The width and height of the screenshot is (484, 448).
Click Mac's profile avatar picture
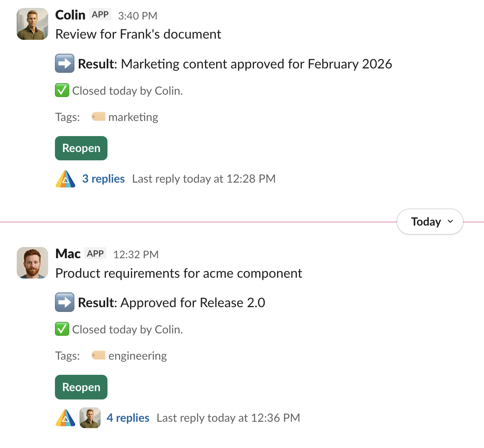pyautogui.click(x=32, y=263)
